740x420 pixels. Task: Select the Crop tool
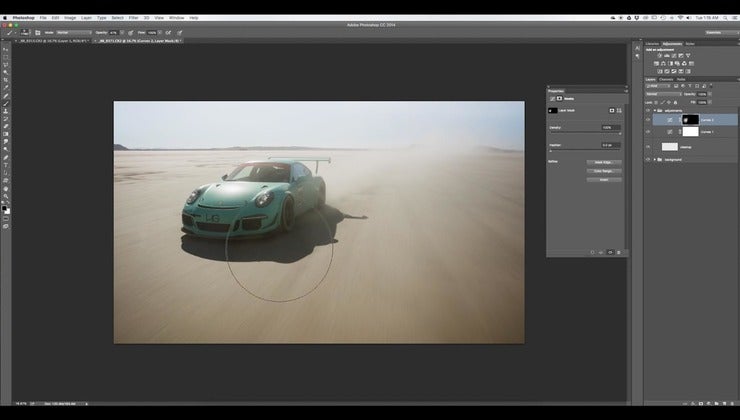6,79
